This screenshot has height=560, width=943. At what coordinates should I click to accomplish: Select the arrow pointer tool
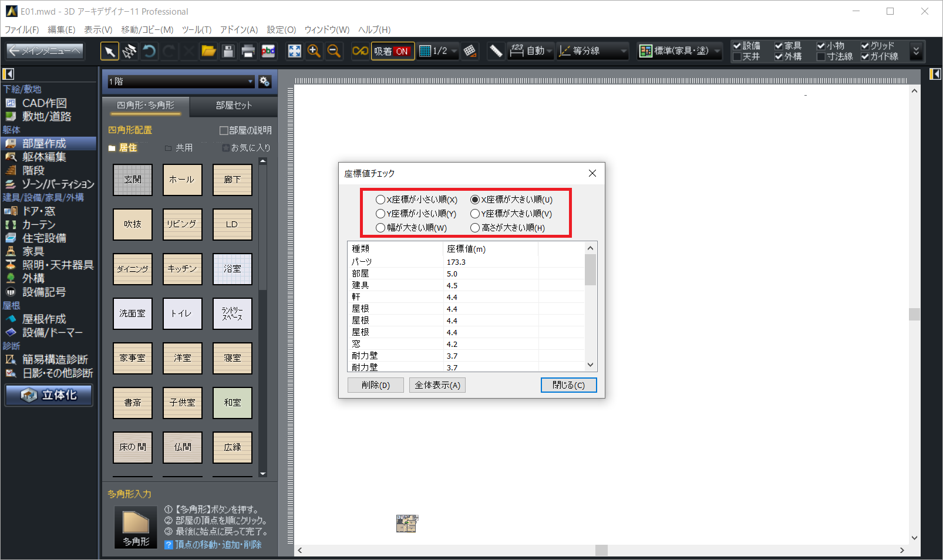(x=109, y=52)
